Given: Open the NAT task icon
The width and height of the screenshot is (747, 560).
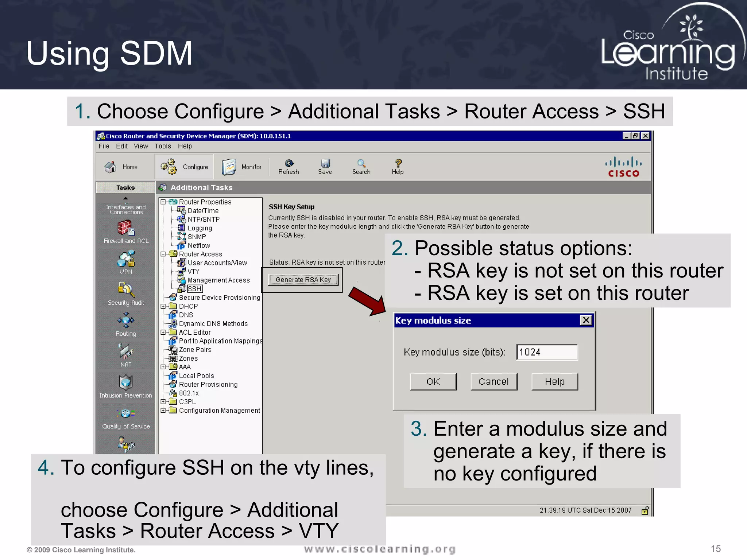Looking at the screenshot, I should (126, 351).
